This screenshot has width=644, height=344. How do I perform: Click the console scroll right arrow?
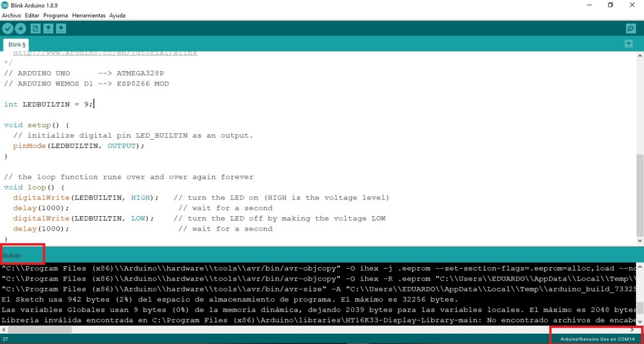[632, 329]
